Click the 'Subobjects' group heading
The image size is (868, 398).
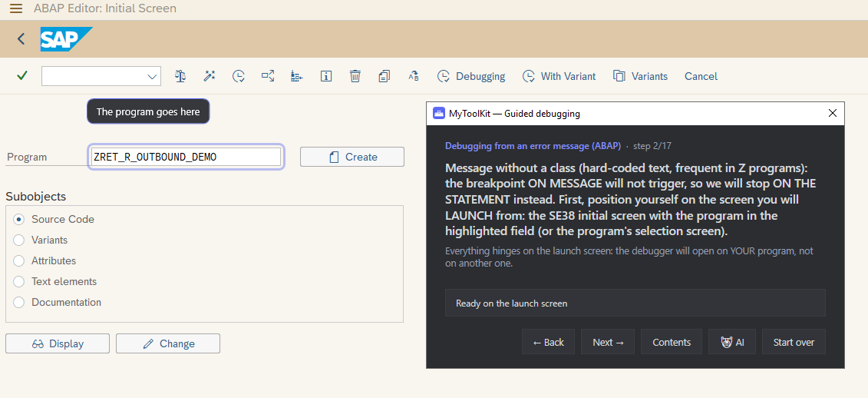35,196
